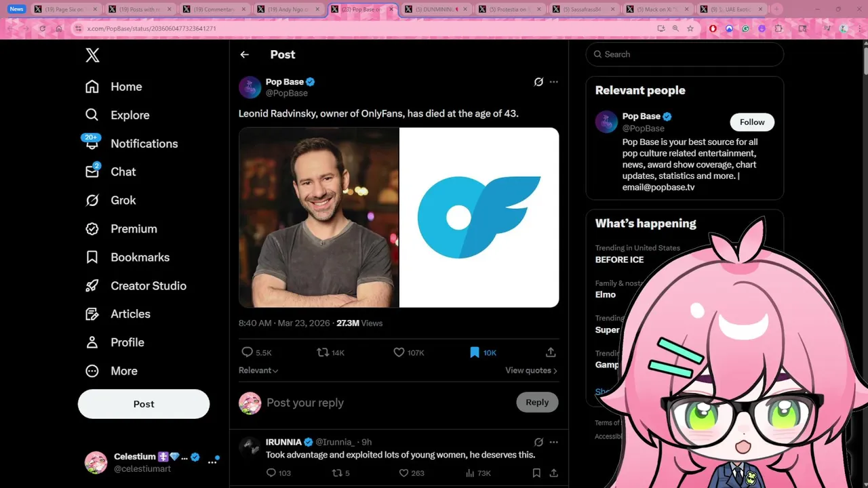The width and height of the screenshot is (868, 488).
Task: Like the IRUNNIA comment (263)
Action: pyautogui.click(x=411, y=473)
